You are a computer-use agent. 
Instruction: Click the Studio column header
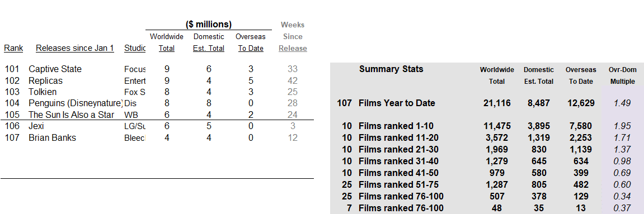[135, 49]
